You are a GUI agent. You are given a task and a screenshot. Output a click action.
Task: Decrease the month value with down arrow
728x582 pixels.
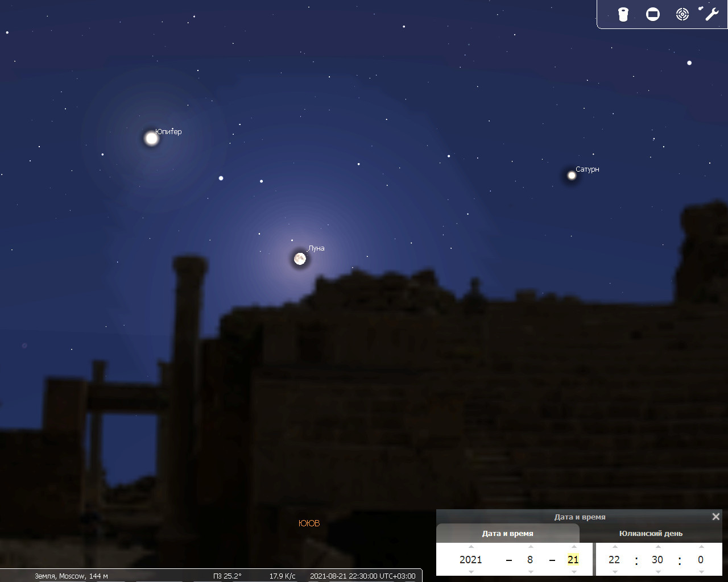click(x=530, y=572)
